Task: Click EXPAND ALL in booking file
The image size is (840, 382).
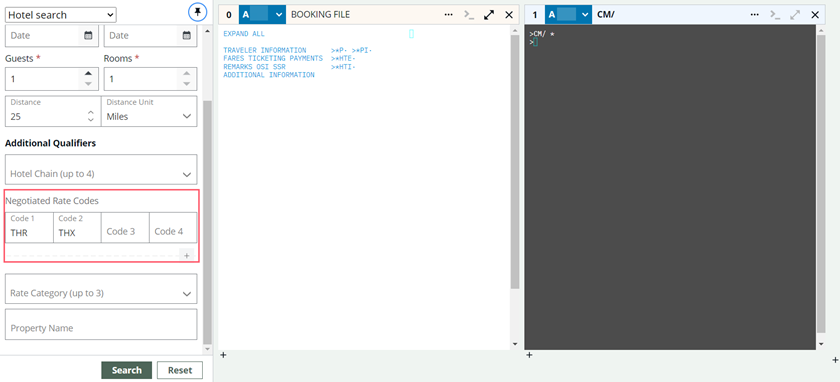Action: [x=244, y=34]
